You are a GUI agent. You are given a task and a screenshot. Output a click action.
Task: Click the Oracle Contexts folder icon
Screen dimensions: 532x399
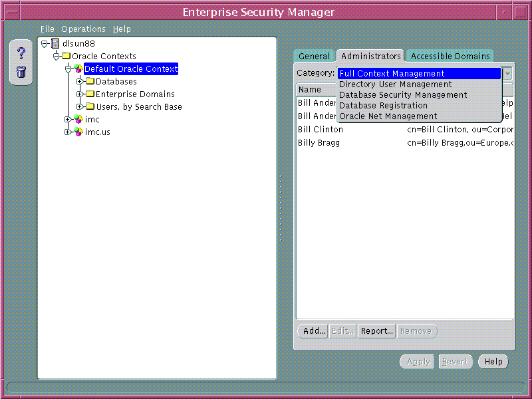coord(66,56)
